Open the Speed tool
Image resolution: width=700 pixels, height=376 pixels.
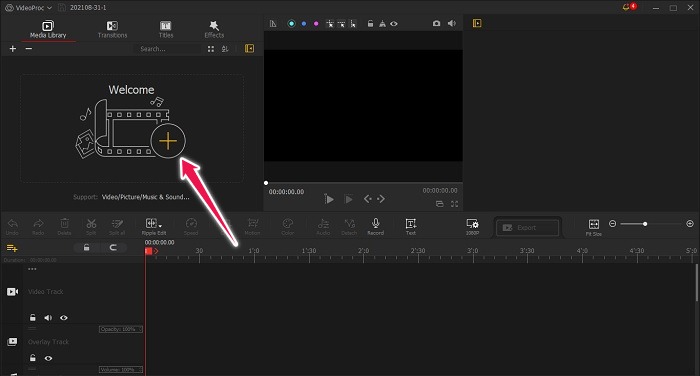click(191, 226)
